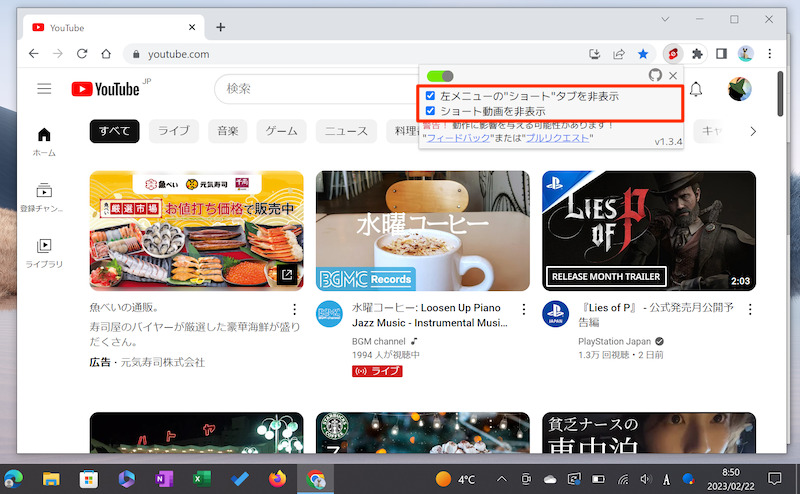Uncheck 左メニューの"ショート"タブを非表示 checkbox
This screenshot has width=800, height=494.
coord(431,96)
